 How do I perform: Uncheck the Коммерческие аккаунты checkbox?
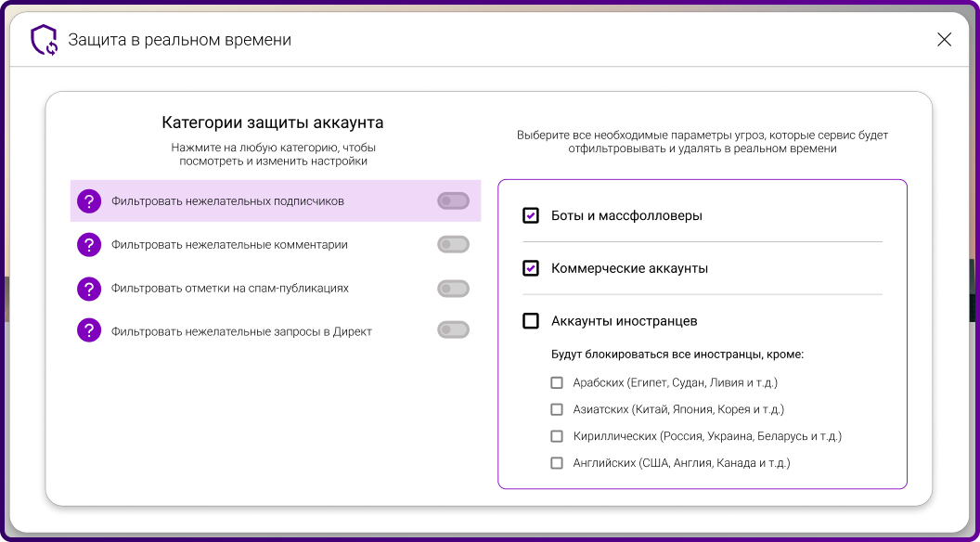531,268
